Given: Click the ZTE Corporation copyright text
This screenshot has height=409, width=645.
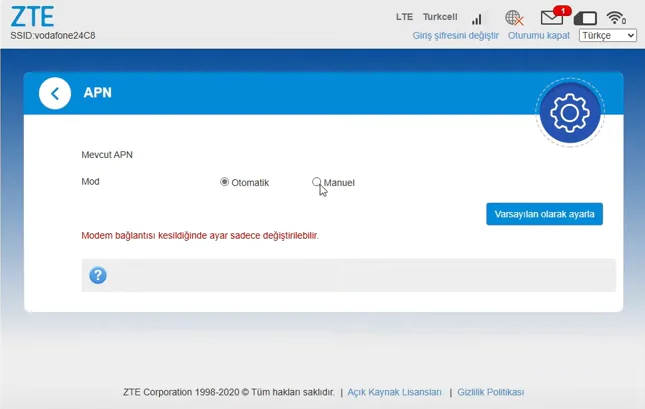Looking at the screenshot, I should tap(229, 392).
